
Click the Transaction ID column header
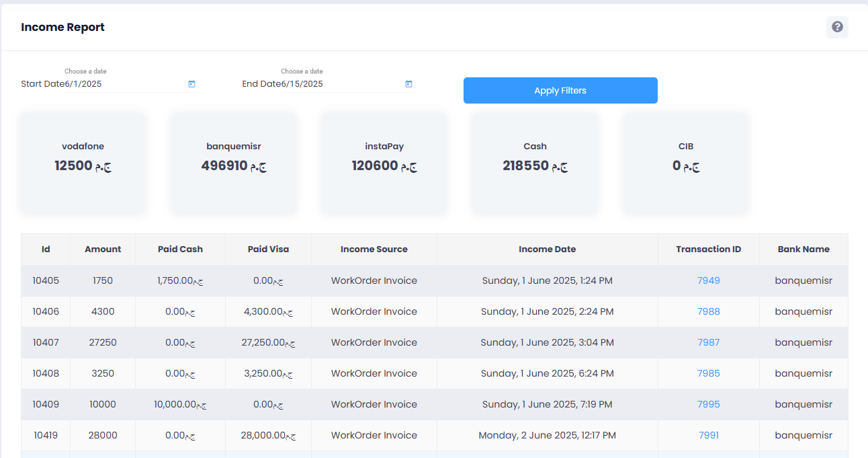pos(708,249)
